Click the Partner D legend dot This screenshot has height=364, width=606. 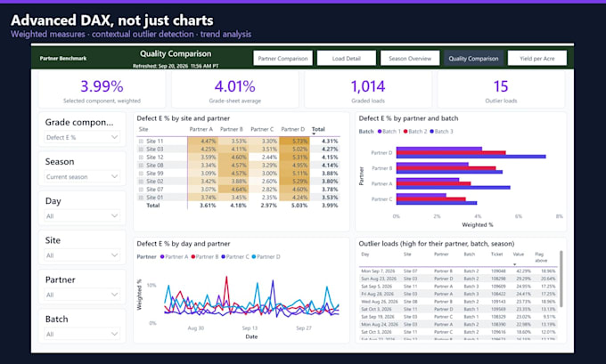[254, 256]
